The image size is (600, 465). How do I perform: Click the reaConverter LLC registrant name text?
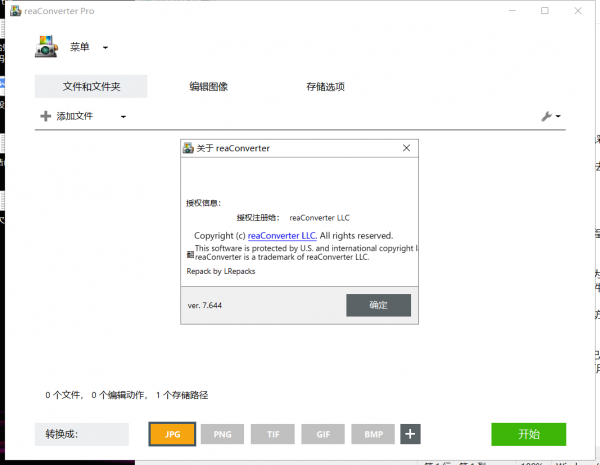click(x=320, y=218)
